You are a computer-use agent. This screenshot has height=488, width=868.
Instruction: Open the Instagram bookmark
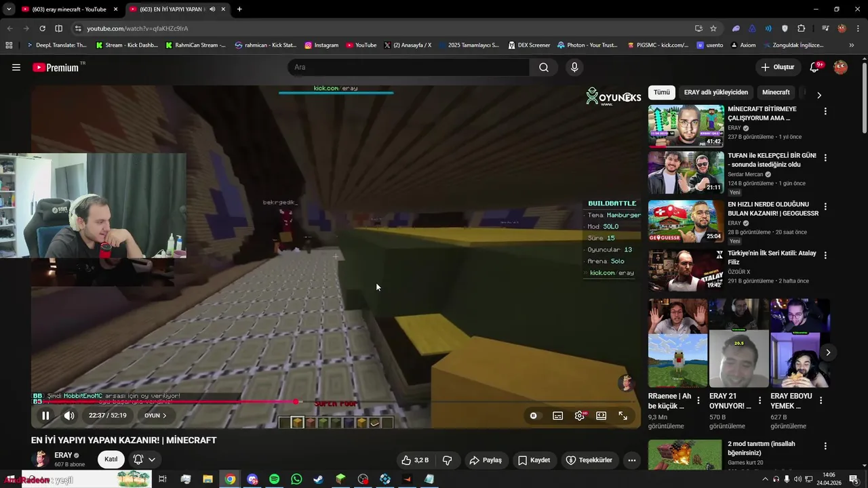click(321, 45)
